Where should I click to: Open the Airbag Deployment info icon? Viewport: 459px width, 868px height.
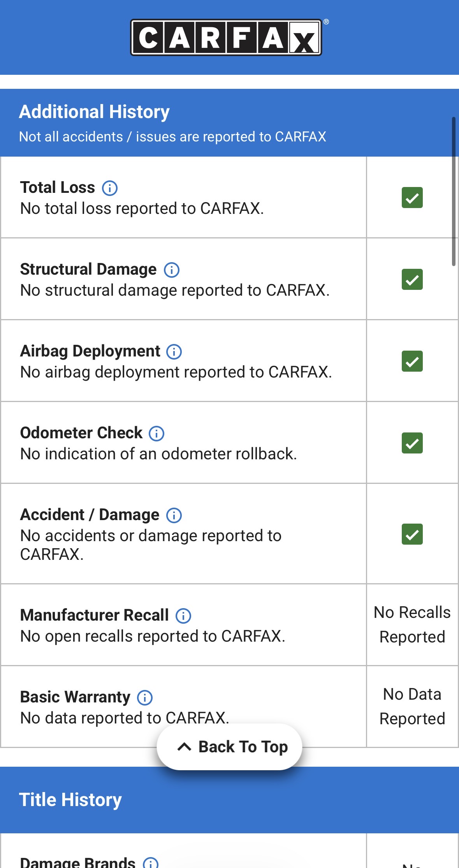174,352
